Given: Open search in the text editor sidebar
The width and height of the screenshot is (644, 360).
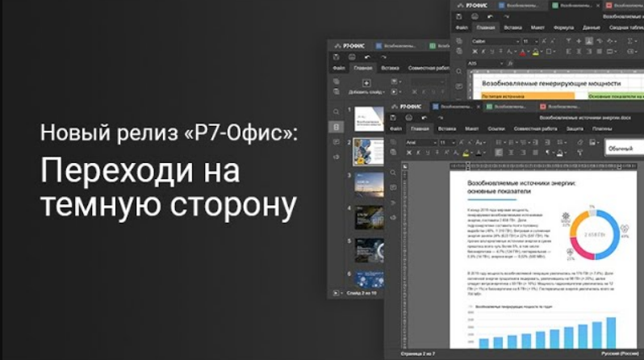Looking at the screenshot, I should point(393,173).
